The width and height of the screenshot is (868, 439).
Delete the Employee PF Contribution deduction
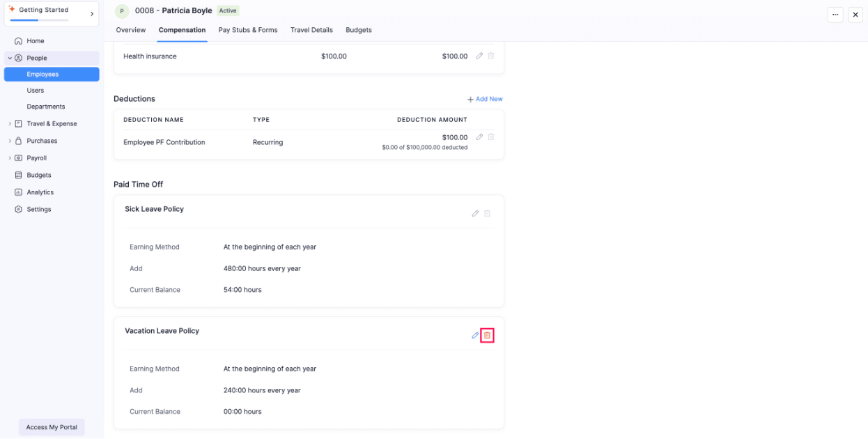point(491,137)
